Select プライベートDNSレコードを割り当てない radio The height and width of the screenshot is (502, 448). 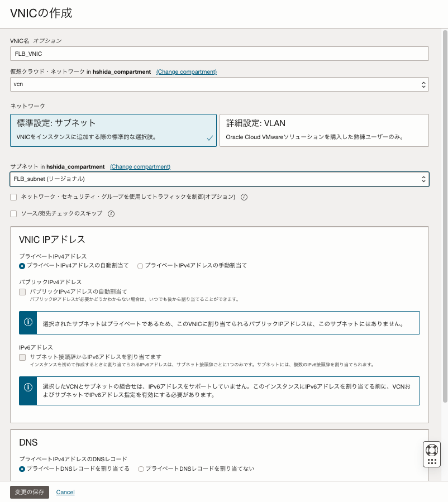pyautogui.click(x=141, y=469)
